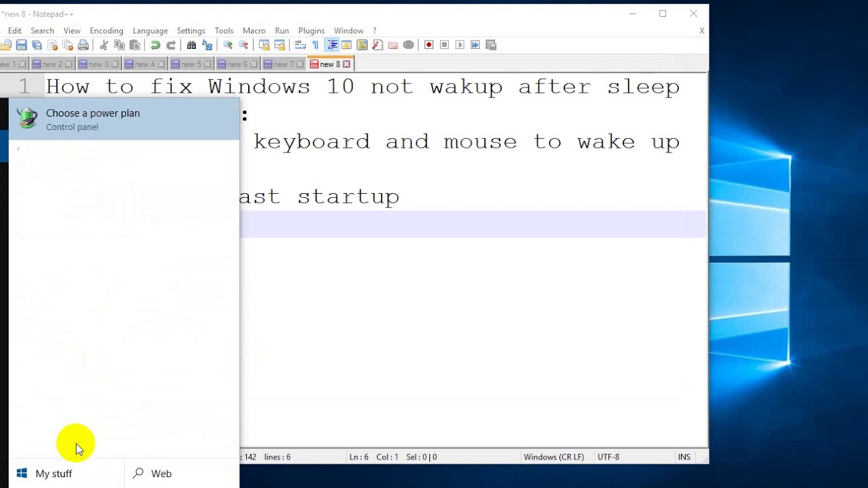Close the new 4 tab

pos(161,64)
